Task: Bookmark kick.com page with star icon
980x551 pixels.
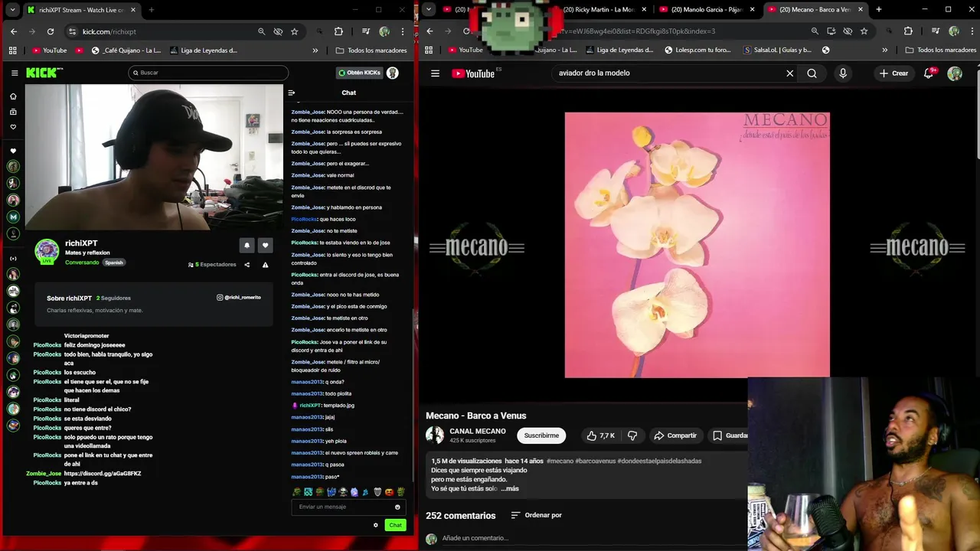Action: 295,31
